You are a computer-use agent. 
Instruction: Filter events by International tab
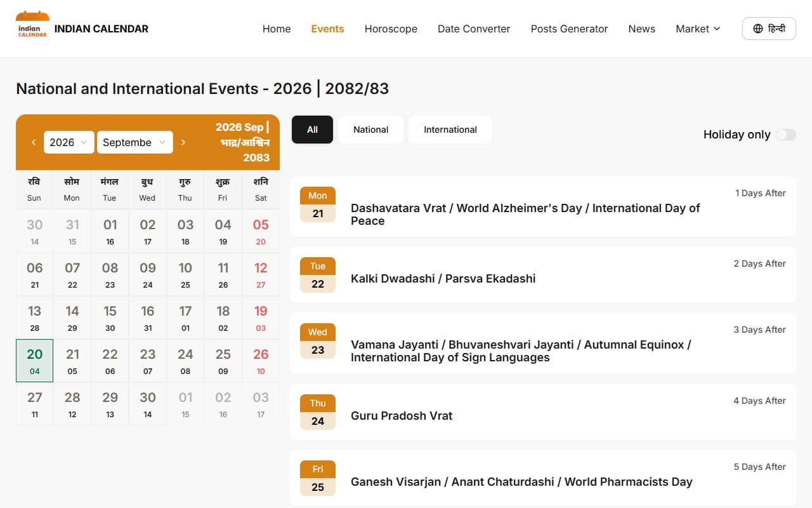[450, 130]
